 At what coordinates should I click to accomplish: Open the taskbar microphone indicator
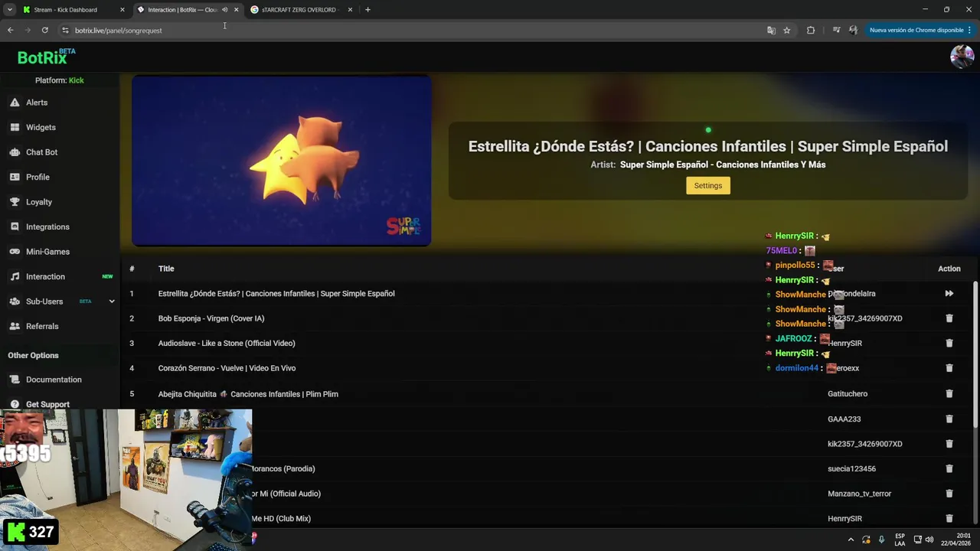click(x=881, y=540)
